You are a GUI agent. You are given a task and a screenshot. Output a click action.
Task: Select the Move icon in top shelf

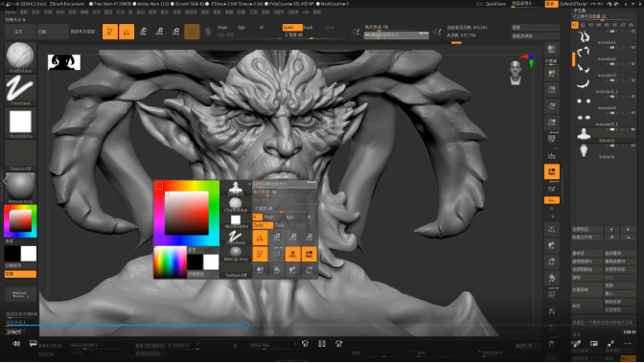143,32
